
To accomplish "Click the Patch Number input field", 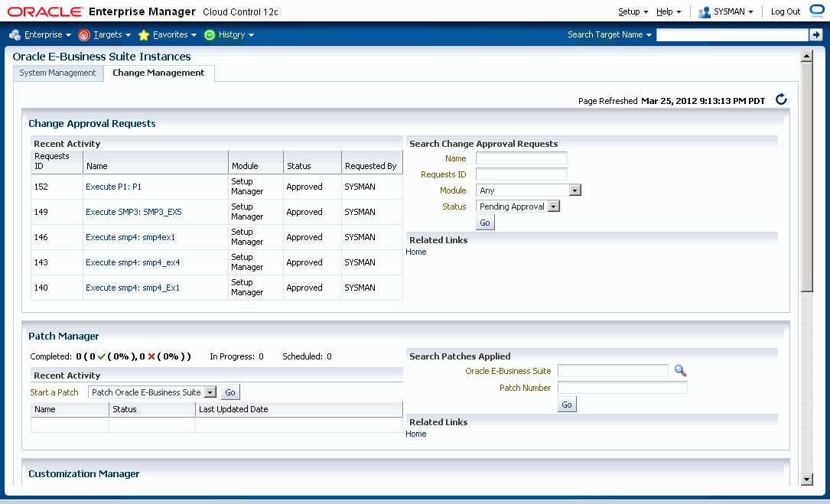I will (x=623, y=388).
